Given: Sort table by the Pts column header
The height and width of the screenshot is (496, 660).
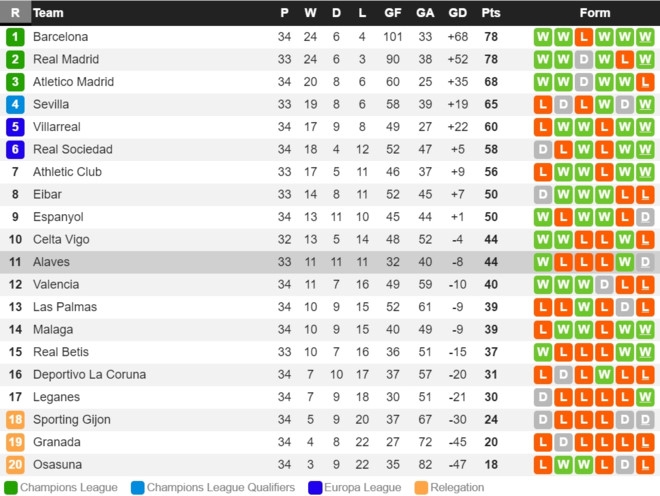Looking at the screenshot, I should [491, 13].
